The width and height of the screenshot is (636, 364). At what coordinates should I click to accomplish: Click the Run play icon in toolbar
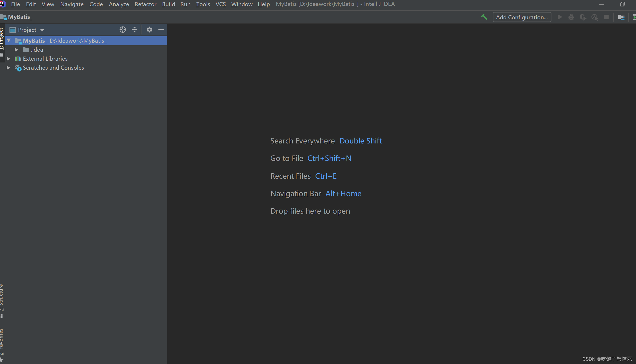(560, 17)
